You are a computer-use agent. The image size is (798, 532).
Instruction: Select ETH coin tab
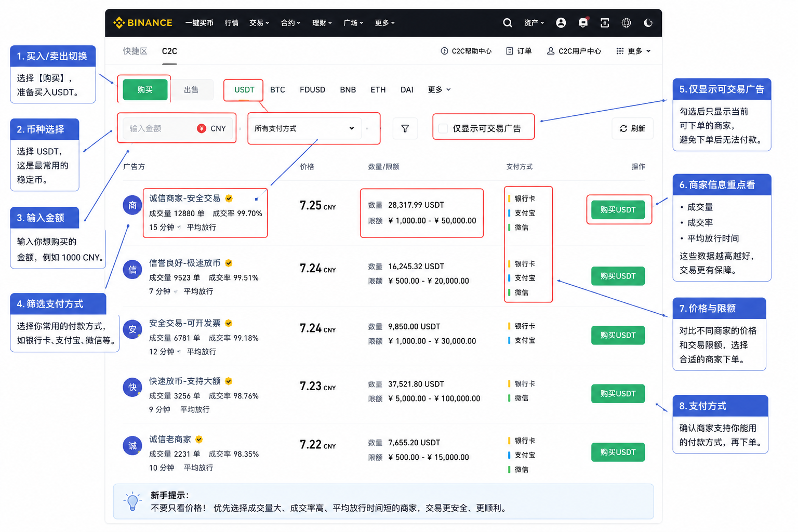pyautogui.click(x=378, y=90)
